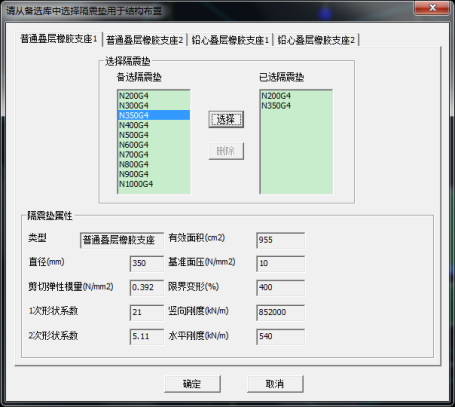This screenshot has height=408, width=455.
Task: Switch to 普通叠层橡胶支座2 tab
Action: (x=145, y=40)
